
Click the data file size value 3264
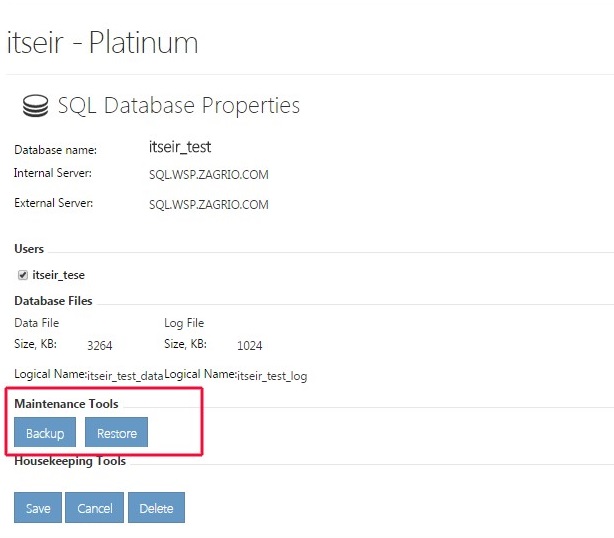pos(99,345)
